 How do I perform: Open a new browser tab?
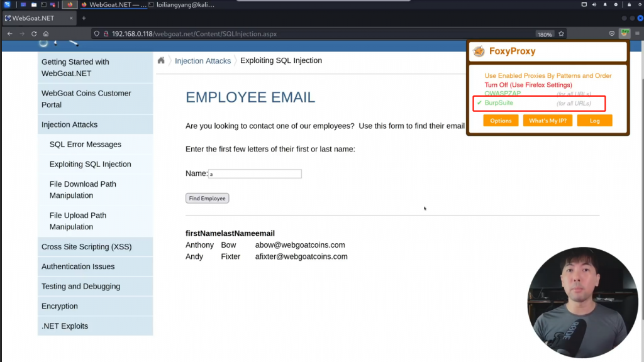point(84,18)
